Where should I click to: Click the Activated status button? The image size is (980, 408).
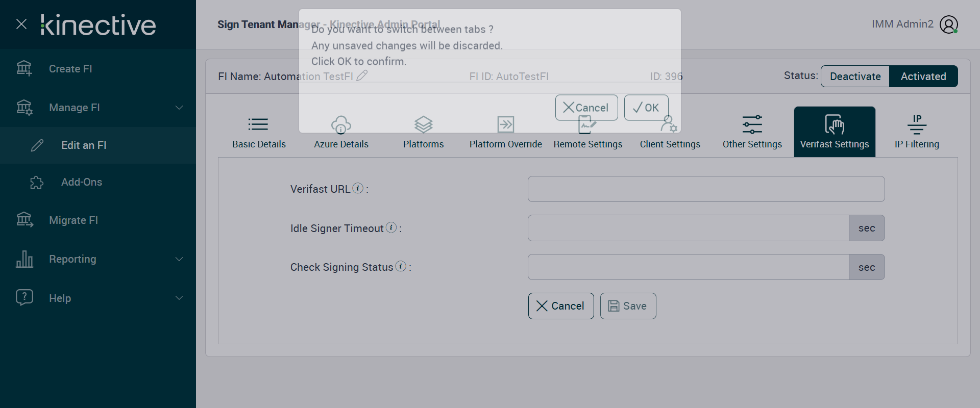click(923, 76)
